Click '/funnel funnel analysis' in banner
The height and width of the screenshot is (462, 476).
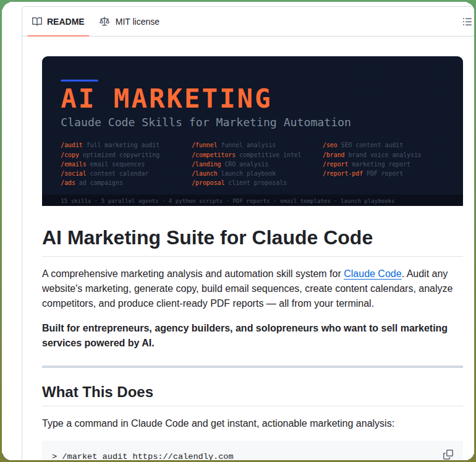pyautogui.click(x=234, y=145)
